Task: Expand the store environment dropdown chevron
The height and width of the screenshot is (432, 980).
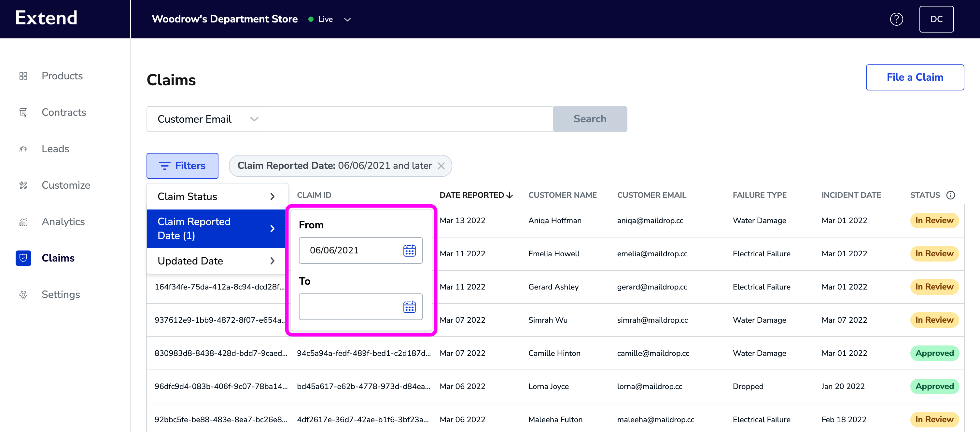Action: pyautogui.click(x=347, y=20)
